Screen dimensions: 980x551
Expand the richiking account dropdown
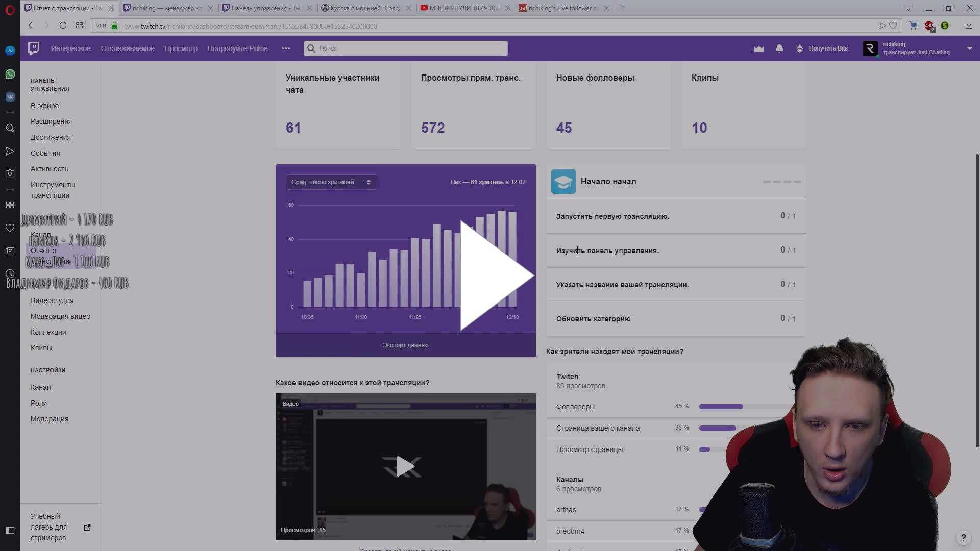coord(969,48)
